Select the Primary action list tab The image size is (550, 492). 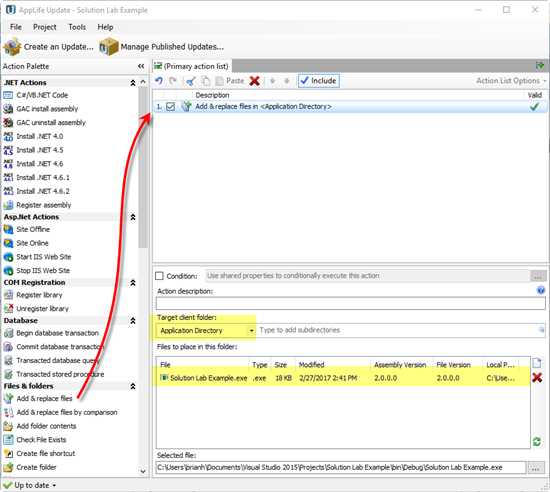click(192, 66)
